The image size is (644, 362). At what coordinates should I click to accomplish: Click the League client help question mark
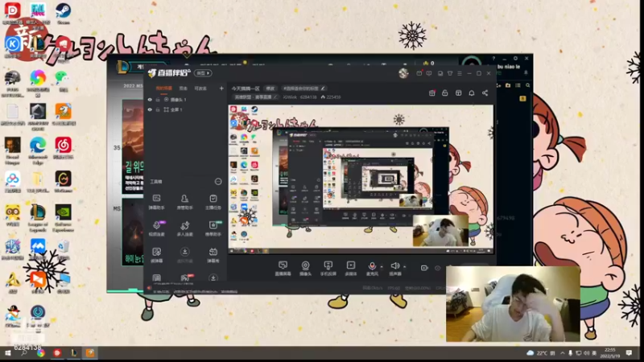pos(493,59)
